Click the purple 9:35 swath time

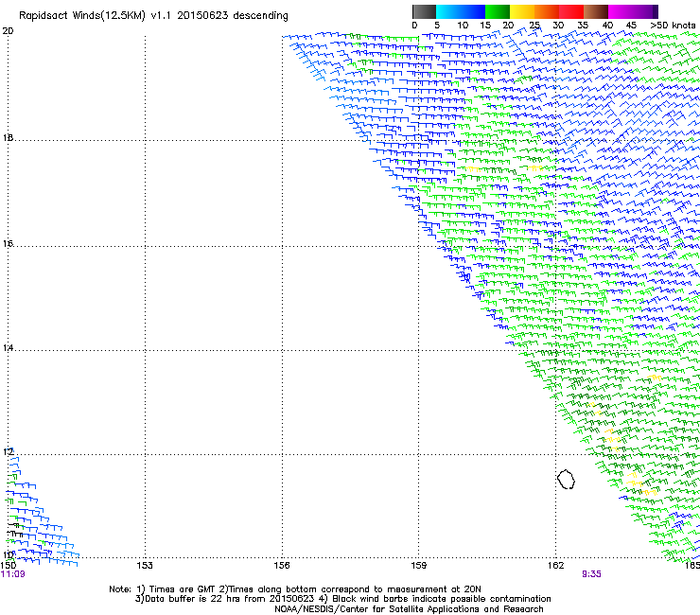click(591, 574)
